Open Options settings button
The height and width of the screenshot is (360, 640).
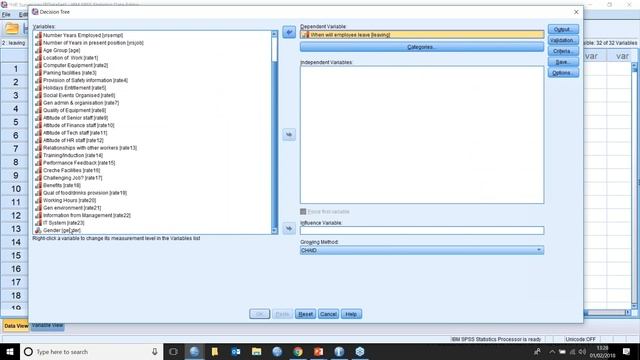563,73
